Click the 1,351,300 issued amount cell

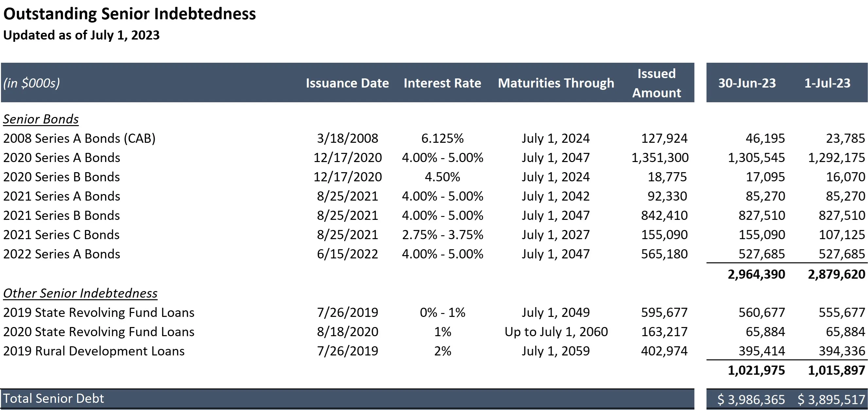[659, 157]
